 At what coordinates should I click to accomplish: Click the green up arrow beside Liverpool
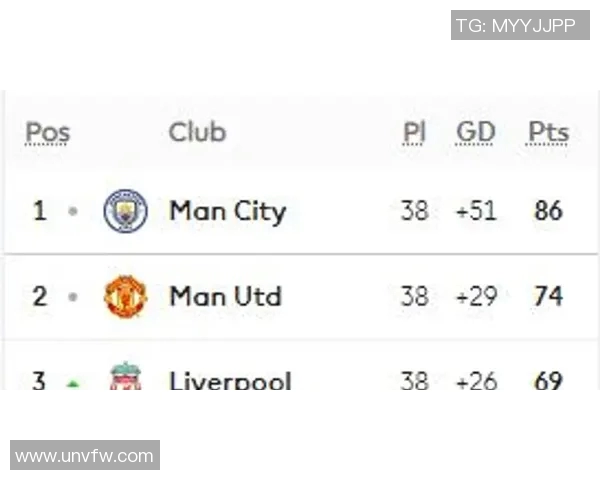pyautogui.click(x=72, y=382)
